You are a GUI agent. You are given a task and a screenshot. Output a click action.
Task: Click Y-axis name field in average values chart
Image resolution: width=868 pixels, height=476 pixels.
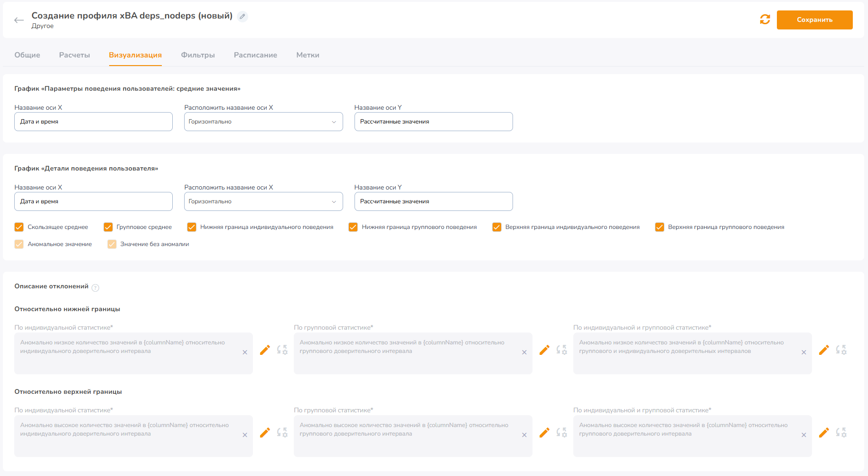[x=433, y=122]
